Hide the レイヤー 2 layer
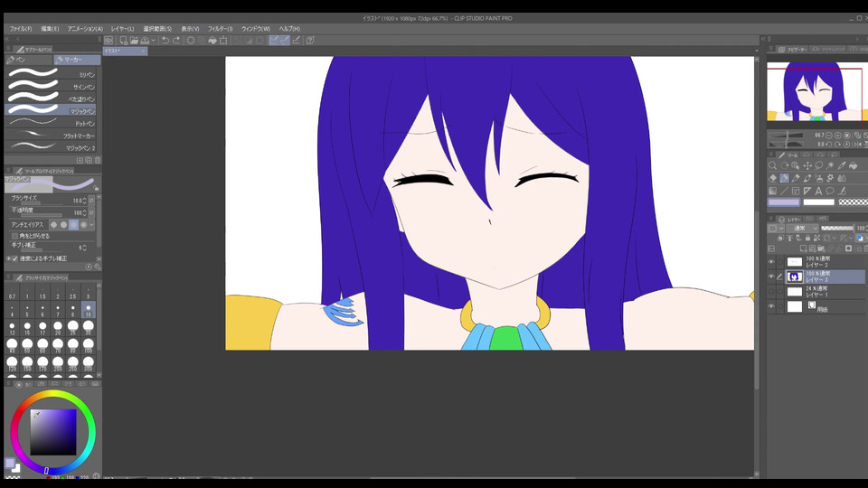Image resolution: width=868 pixels, height=488 pixels. click(771, 262)
